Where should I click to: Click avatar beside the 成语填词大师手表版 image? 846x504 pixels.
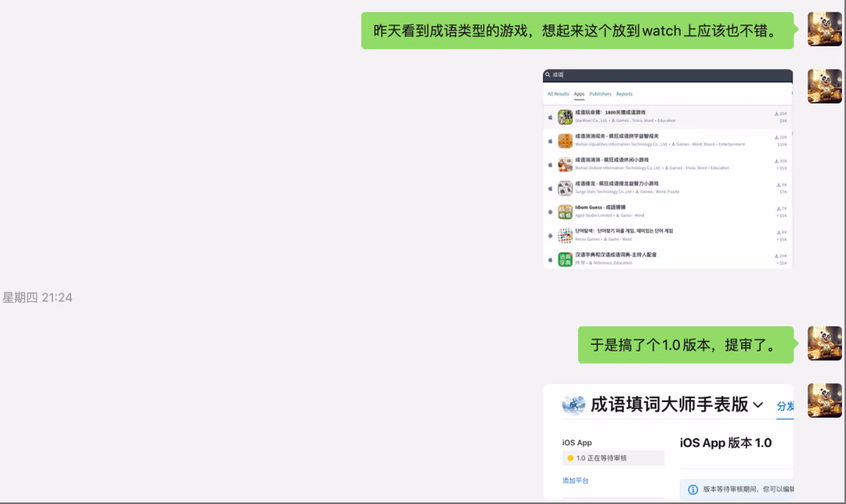coord(824,401)
